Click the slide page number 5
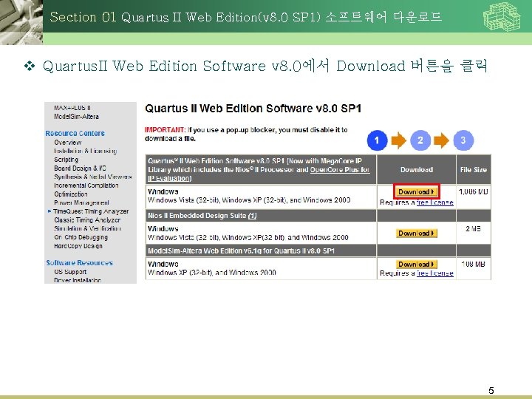This screenshot has width=532, height=399. click(491, 391)
